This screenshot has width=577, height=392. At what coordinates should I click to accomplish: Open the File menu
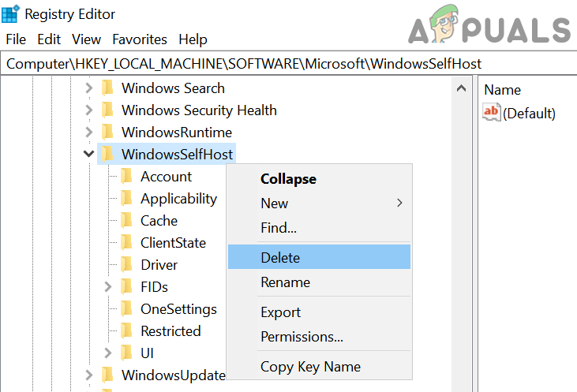(x=16, y=39)
